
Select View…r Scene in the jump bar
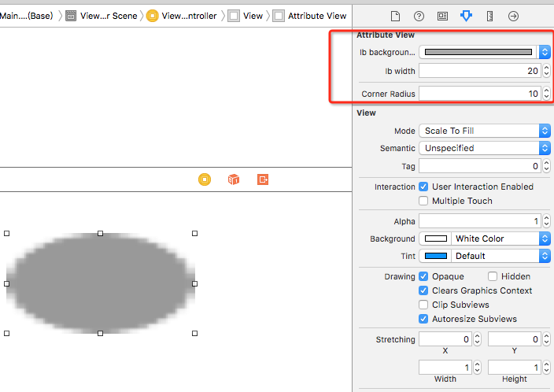click(109, 16)
